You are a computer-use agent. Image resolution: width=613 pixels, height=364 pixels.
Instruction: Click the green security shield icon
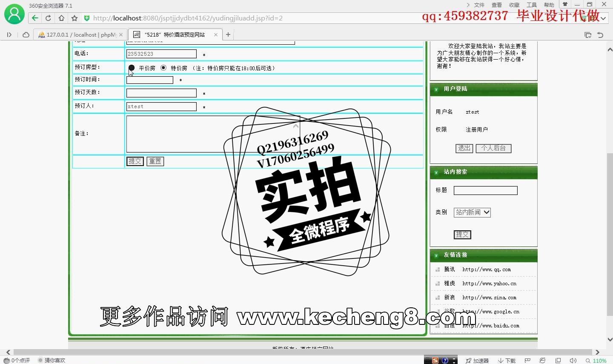(87, 18)
